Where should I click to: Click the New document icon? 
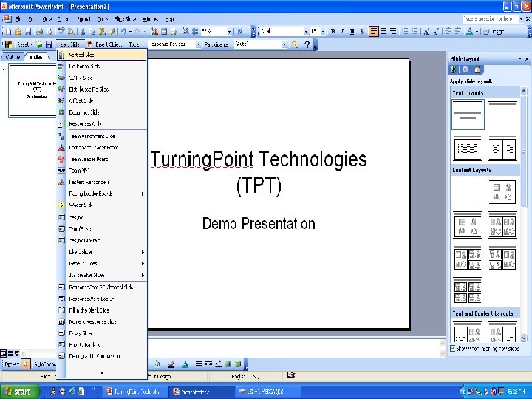[x=8, y=32]
